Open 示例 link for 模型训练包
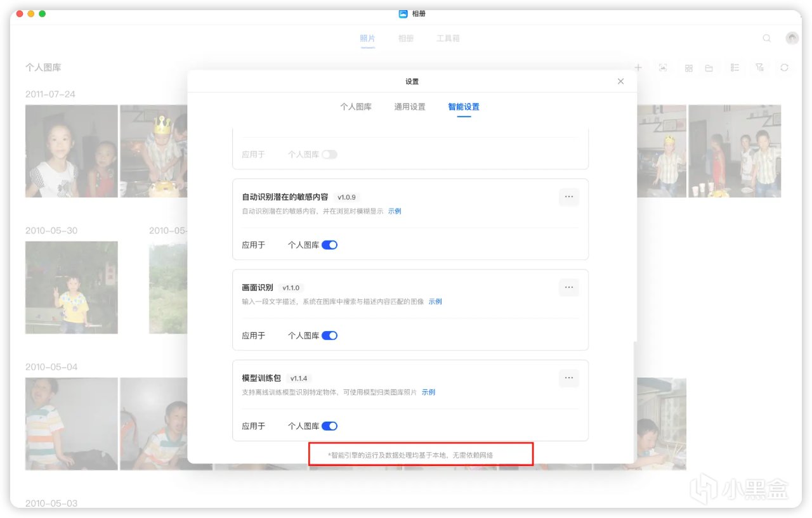 (x=428, y=392)
